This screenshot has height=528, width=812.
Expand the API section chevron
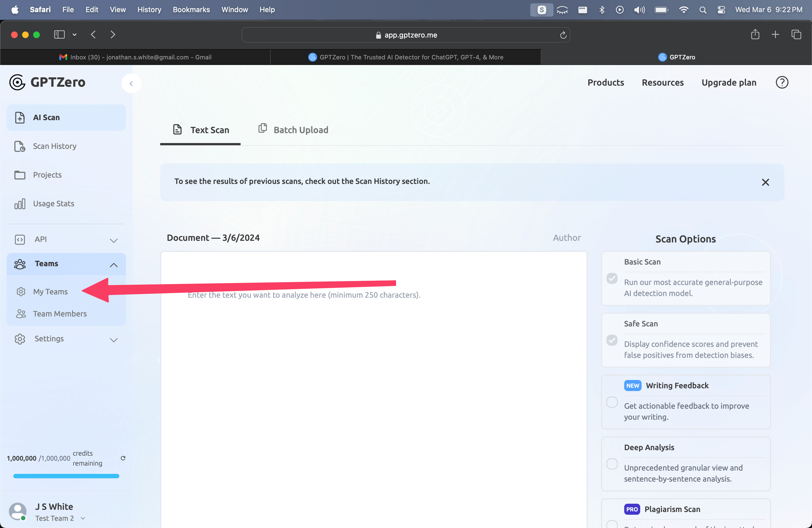click(114, 240)
